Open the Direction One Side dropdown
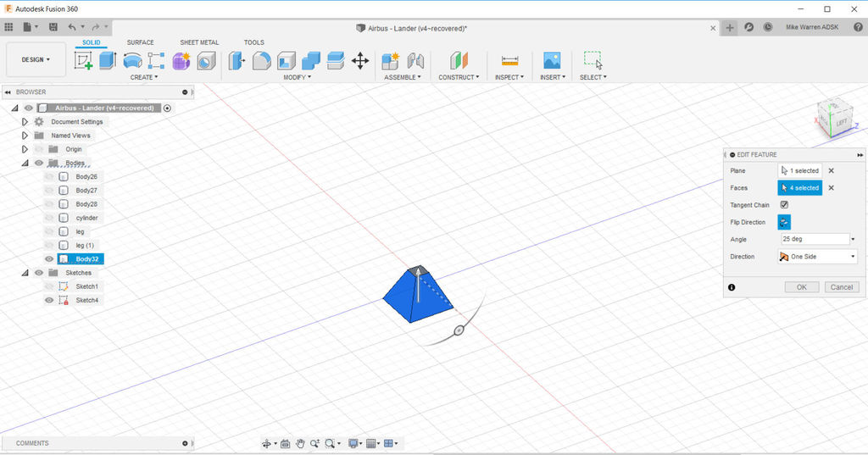The width and height of the screenshot is (868, 455). click(818, 257)
